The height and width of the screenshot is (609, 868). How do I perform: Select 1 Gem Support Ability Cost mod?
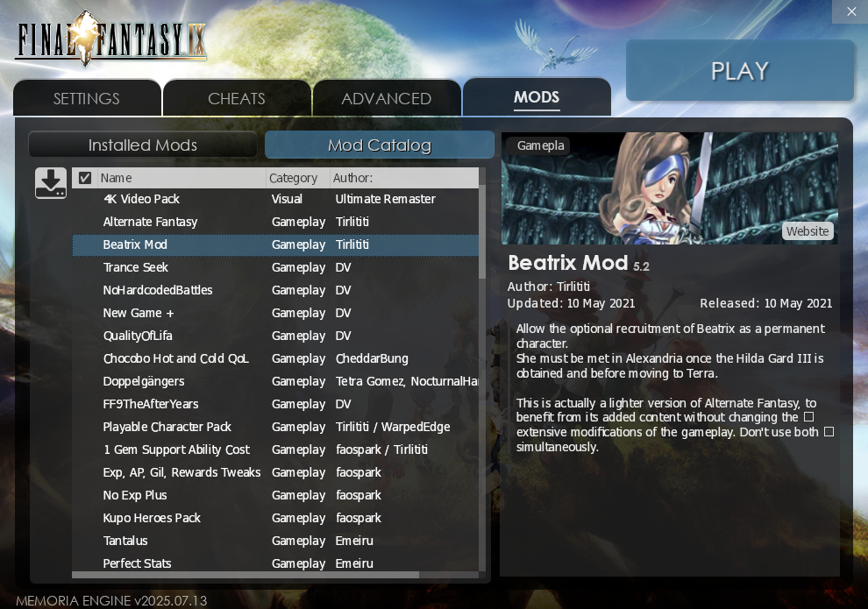click(275, 450)
